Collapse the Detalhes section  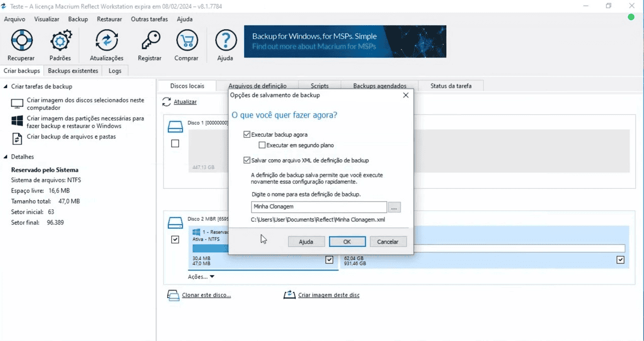coord(6,157)
